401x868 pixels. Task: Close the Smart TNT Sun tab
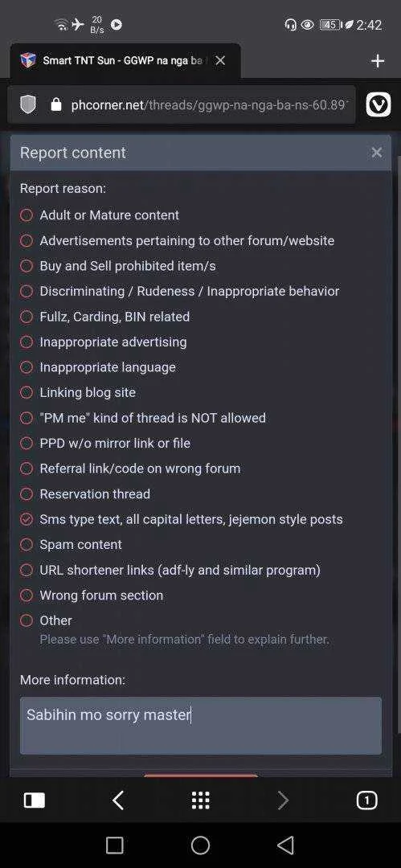[220, 60]
